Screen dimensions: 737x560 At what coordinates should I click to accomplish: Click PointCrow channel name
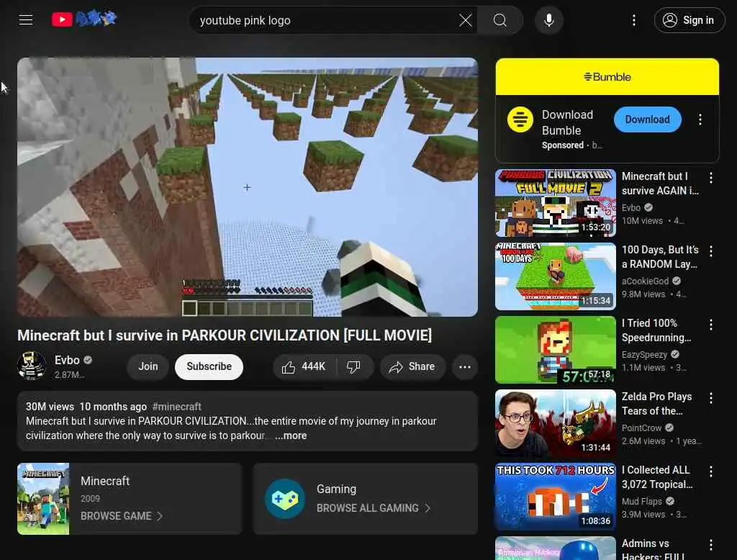[x=641, y=428]
